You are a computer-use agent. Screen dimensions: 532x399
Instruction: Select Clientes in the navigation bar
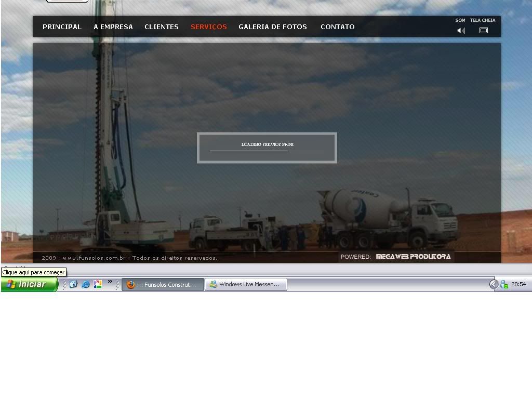162,27
